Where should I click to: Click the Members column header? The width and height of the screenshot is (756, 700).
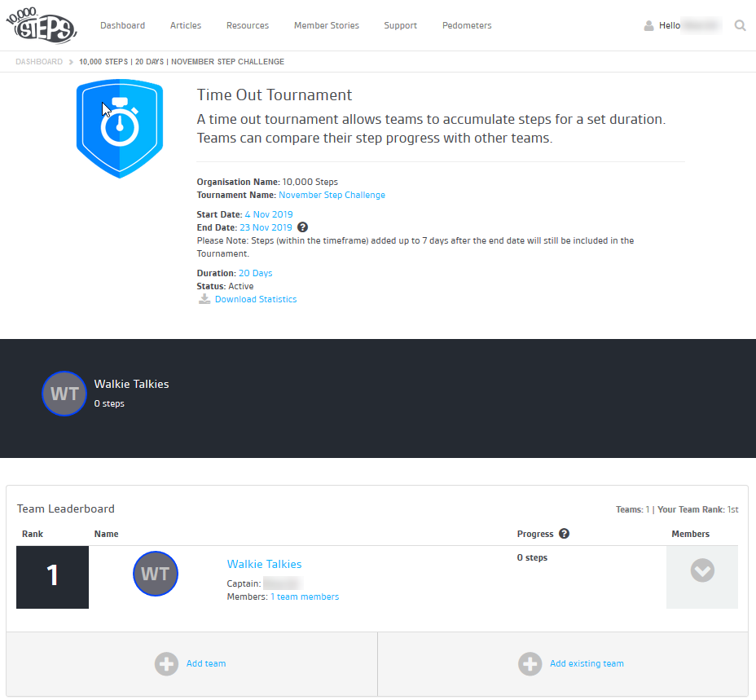(x=691, y=534)
